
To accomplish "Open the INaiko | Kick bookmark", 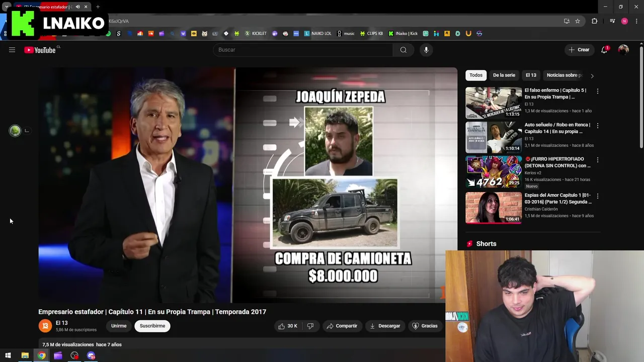I will pyautogui.click(x=403, y=34).
